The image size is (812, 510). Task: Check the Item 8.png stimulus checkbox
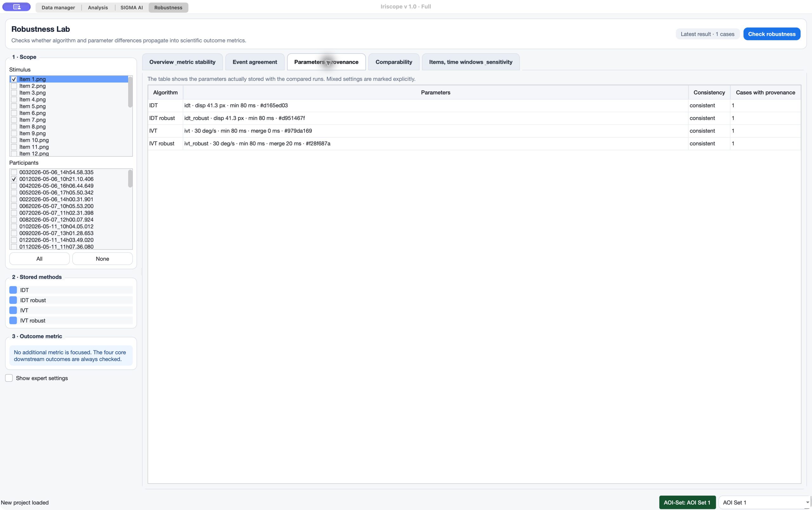click(14, 127)
